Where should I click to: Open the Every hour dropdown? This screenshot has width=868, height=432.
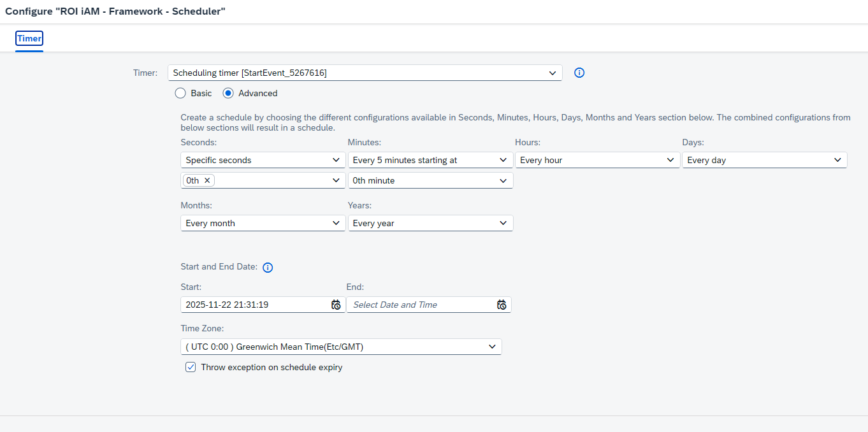coord(670,160)
